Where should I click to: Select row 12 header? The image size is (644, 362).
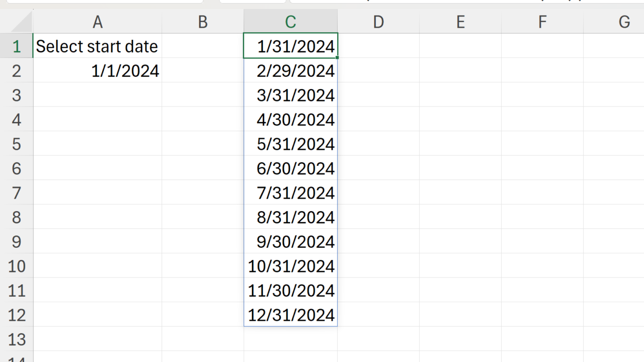coord(17,315)
